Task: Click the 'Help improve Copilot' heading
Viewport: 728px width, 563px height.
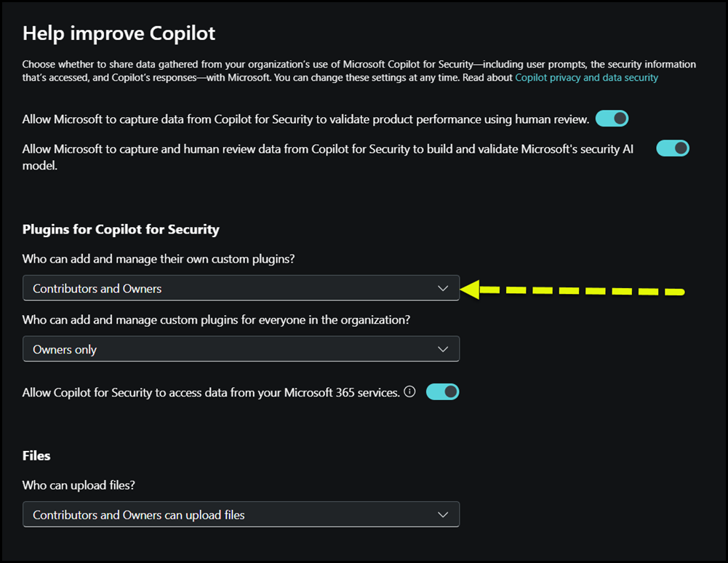Action: pyautogui.click(x=119, y=33)
